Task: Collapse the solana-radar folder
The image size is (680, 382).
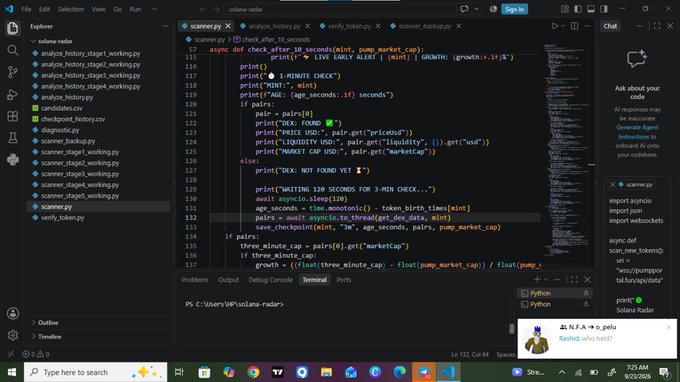Action: point(33,41)
